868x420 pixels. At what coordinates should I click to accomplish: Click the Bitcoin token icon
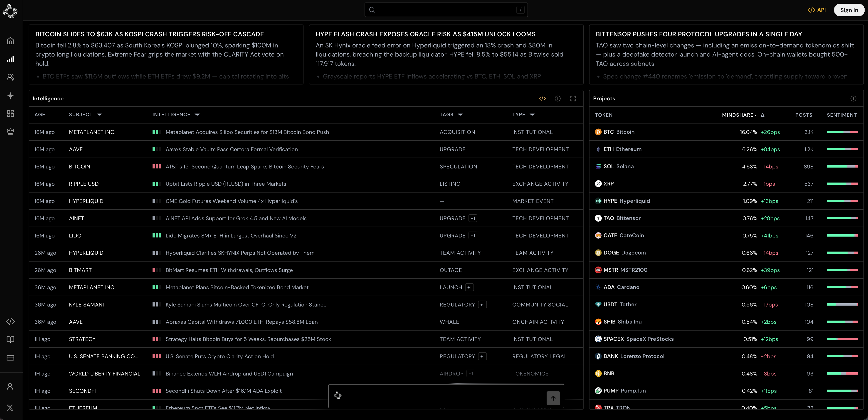point(598,132)
